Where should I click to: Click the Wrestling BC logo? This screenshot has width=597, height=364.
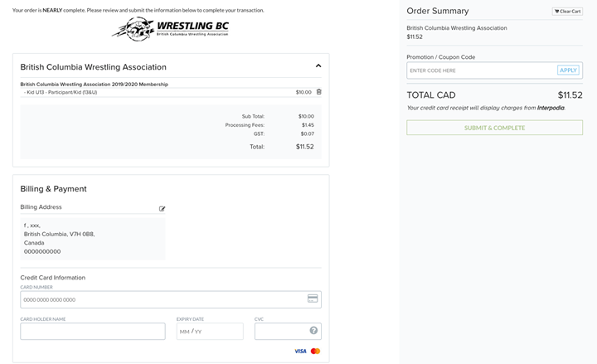pyautogui.click(x=170, y=29)
